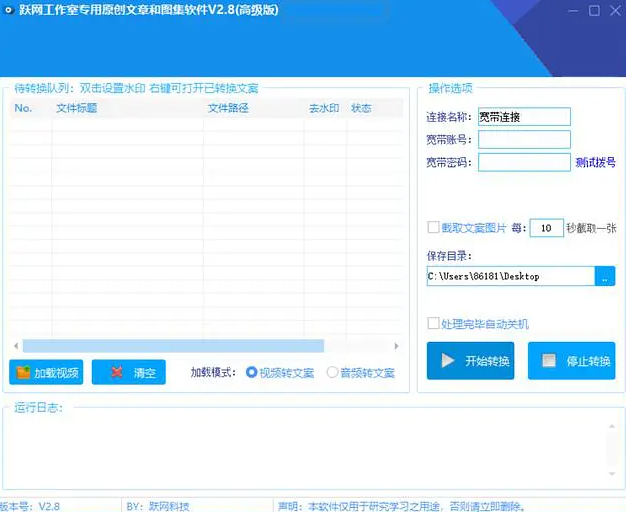The height and width of the screenshot is (512, 626).
Task: Click the 连接名称 input field
Action: click(x=524, y=117)
